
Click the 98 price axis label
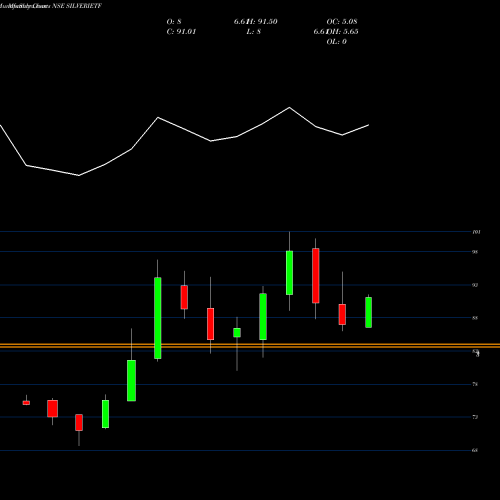475,252
